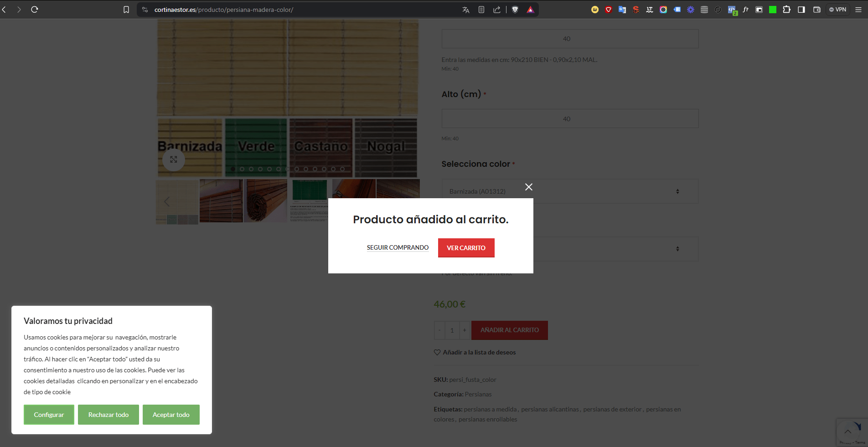
Task: Click persianas a medida tag
Action: 490,409
